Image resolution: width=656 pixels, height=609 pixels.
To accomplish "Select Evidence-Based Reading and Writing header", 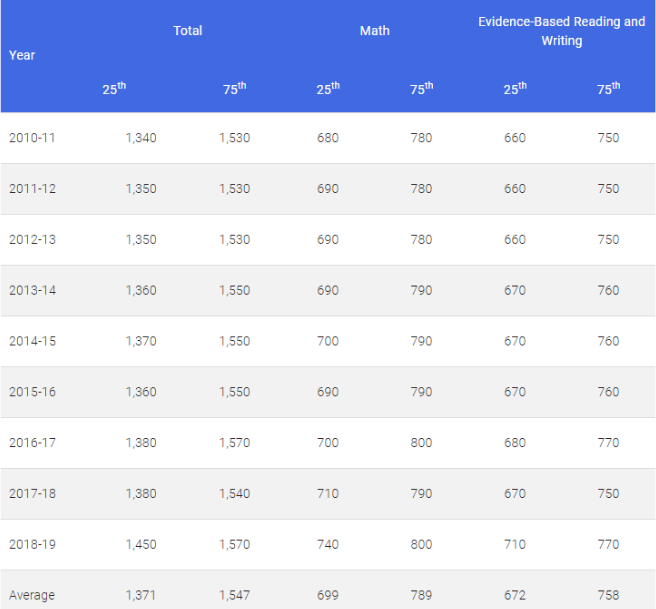I will pyautogui.click(x=561, y=31).
